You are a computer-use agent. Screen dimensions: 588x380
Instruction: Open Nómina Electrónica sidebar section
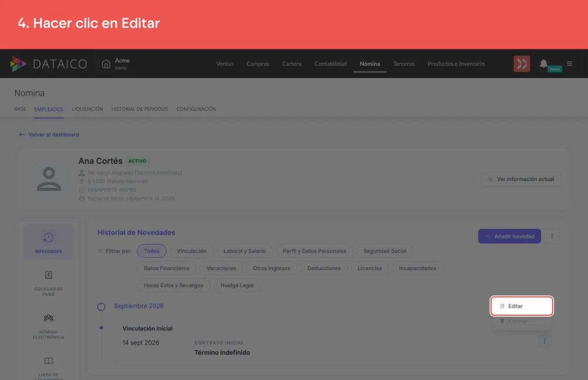(x=48, y=326)
